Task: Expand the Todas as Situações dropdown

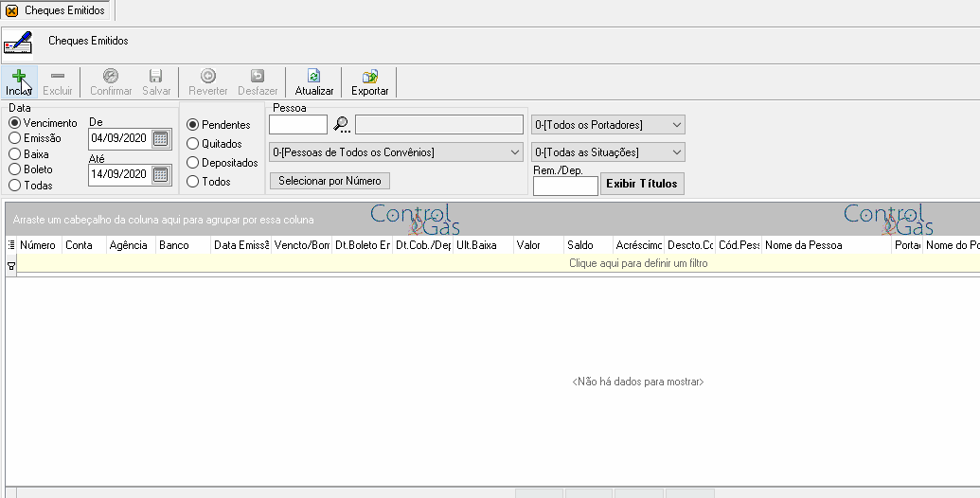Action: [x=608, y=151]
